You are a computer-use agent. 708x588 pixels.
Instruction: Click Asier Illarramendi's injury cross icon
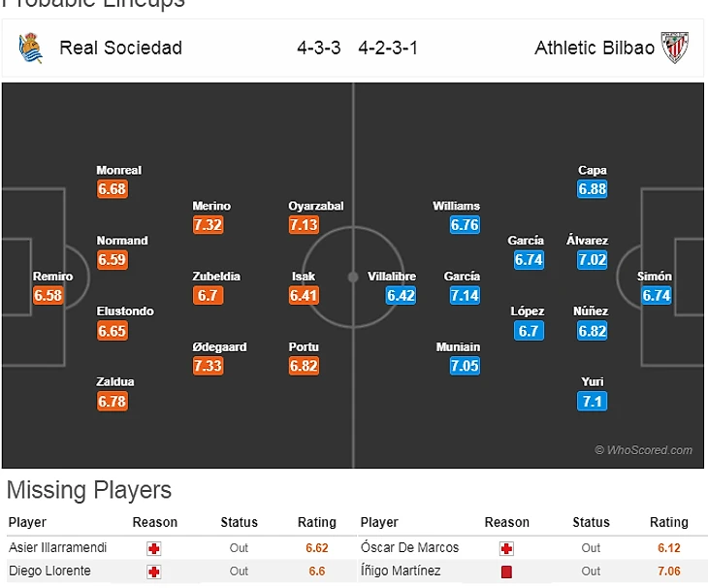(153, 548)
